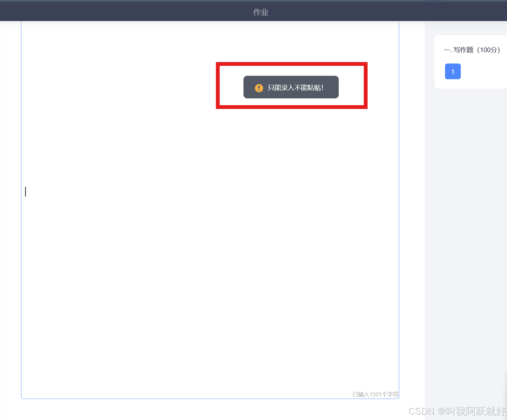The image size is (507, 420).
Task: Click the '已输入1501个字符' character counter
Action: (375, 394)
